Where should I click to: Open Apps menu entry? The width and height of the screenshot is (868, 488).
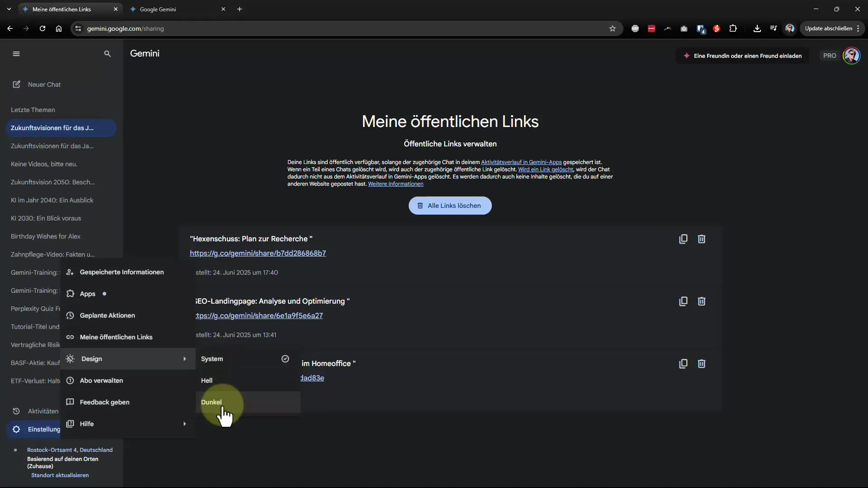tap(128, 294)
